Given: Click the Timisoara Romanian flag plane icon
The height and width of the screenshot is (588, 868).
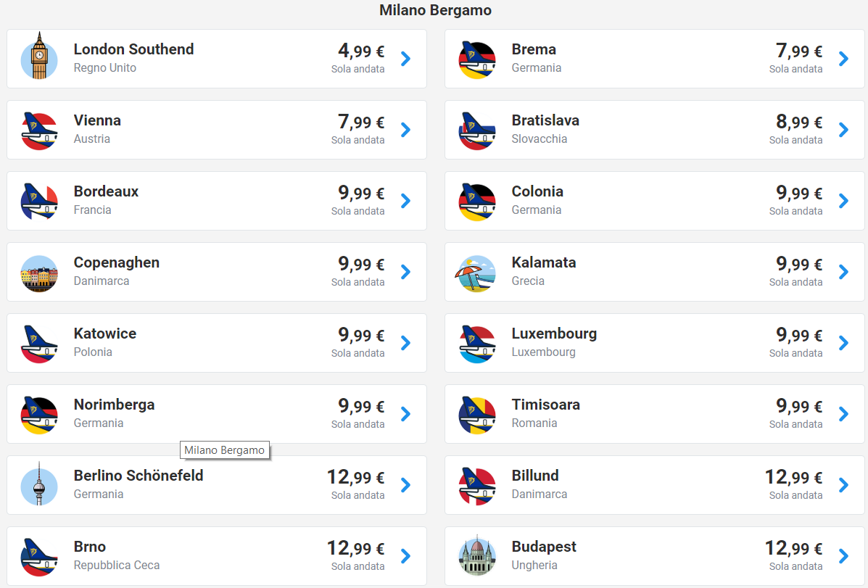Looking at the screenshot, I should coord(477,415).
